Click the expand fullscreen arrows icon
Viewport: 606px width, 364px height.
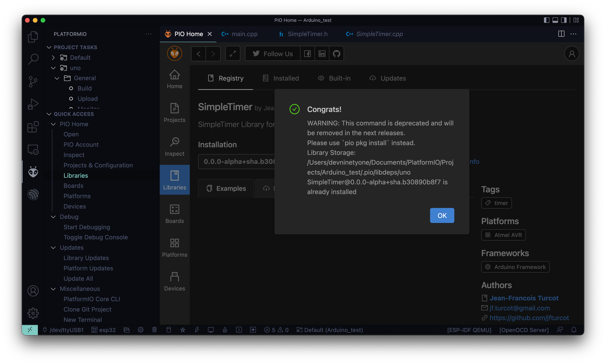(233, 53)
